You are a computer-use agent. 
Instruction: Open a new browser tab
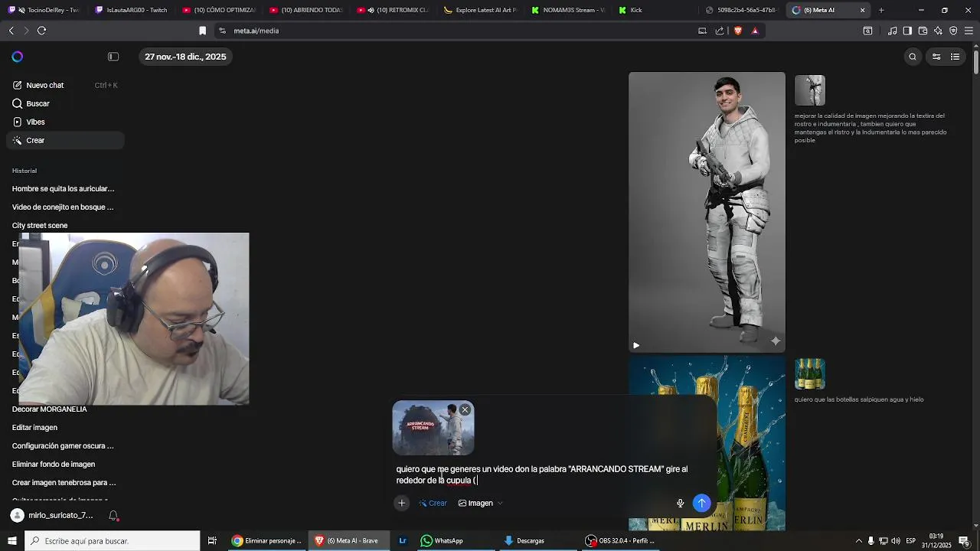click(x=881, y=10)
